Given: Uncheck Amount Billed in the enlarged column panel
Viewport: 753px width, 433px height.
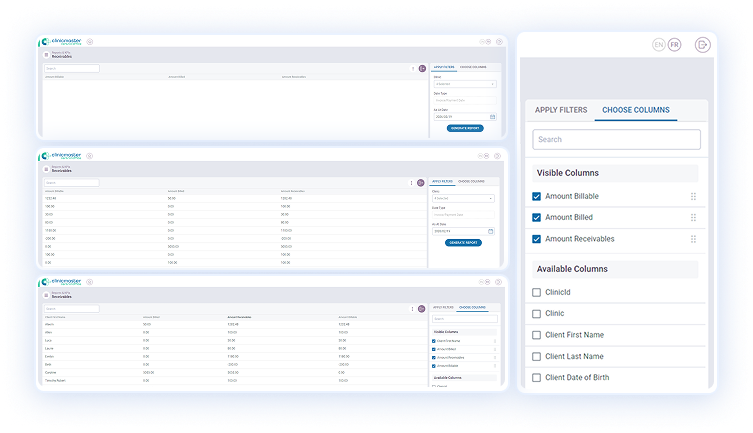Looking at the screenshot, I should 537,217.
